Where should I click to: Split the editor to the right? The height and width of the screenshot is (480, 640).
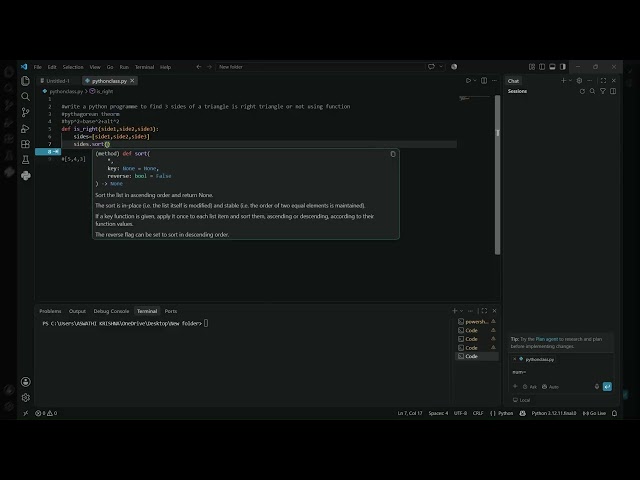[484, 81]
